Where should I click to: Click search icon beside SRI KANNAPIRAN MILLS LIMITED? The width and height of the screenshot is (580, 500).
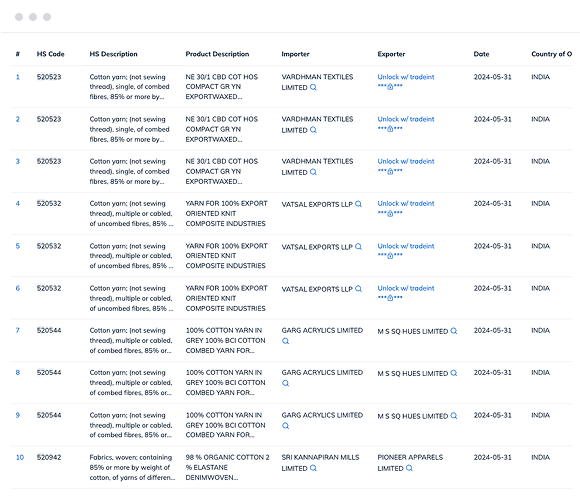(x=313, y=468)
